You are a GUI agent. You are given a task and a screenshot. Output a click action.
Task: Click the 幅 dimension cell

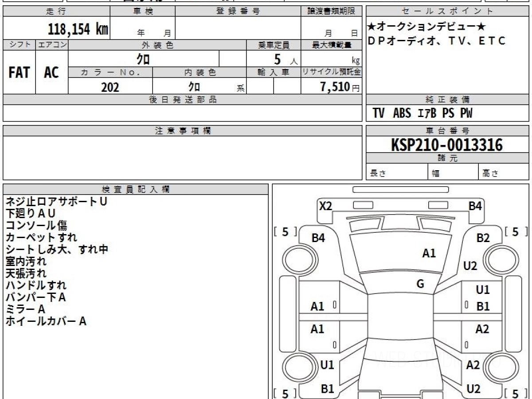click(454, 172)
